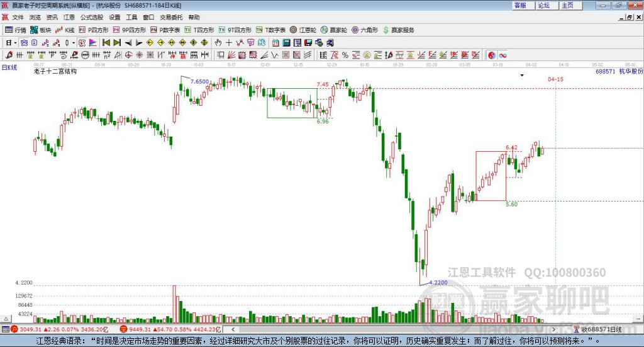Viewport: 644px width, 347px height.
Task: Open the 9T四方形 tool
Action: click(235, 30)
